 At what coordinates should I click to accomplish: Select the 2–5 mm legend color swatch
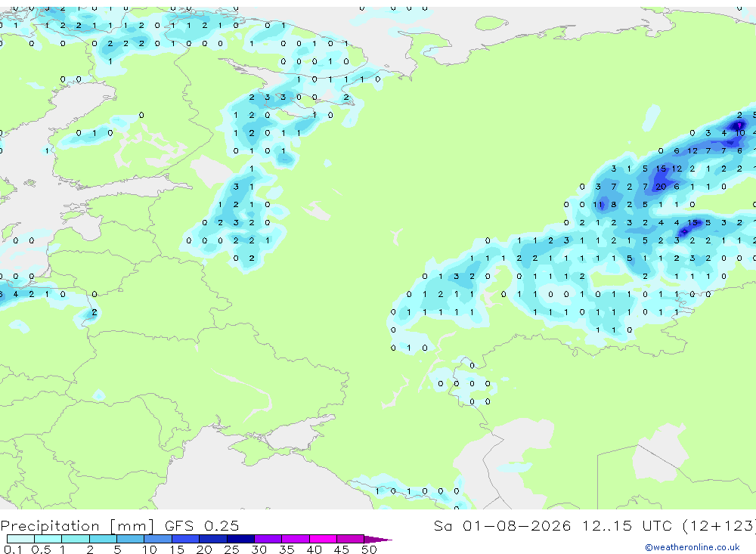click(x=103, y=539)
